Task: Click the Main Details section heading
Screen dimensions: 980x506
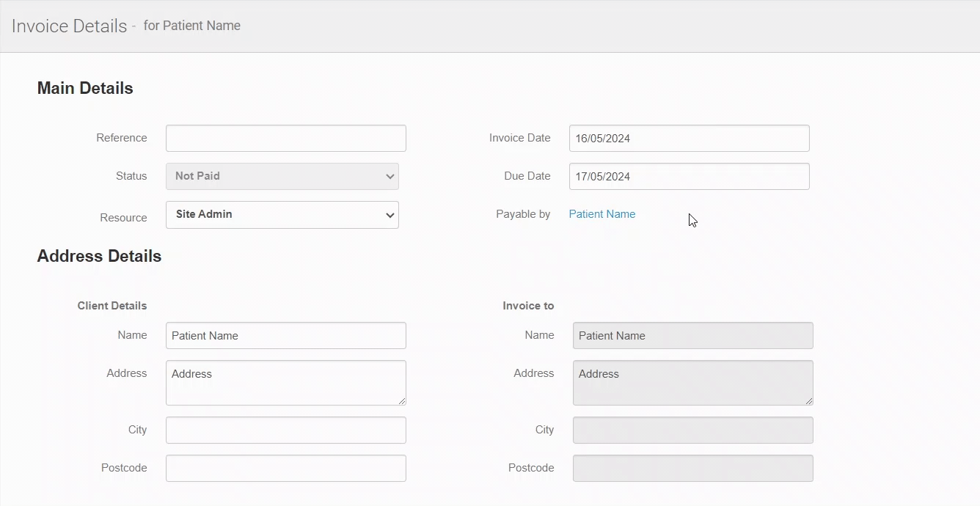Action: [x=85, y=88]
